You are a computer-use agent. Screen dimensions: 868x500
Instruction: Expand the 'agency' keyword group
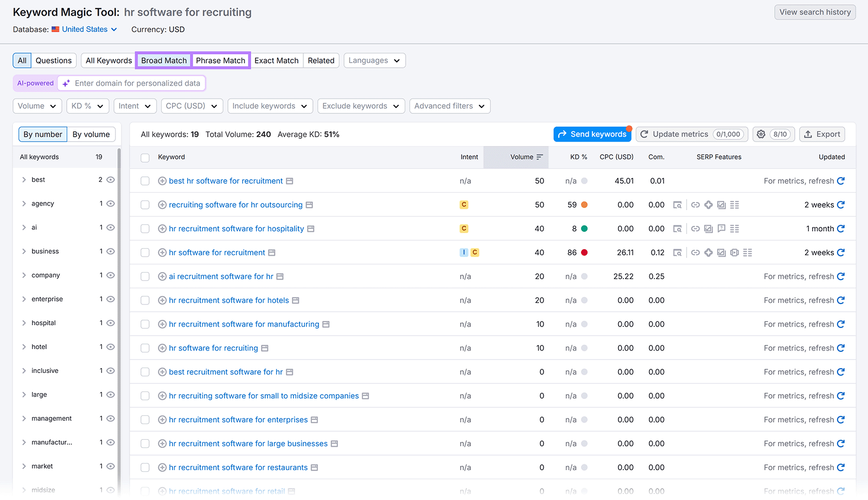pos(24,204)
